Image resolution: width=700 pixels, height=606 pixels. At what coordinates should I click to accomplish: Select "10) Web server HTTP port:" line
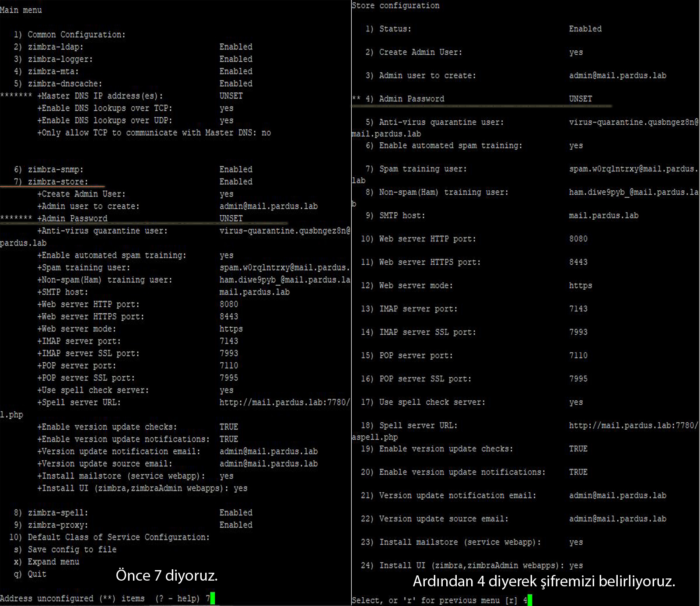418,238
